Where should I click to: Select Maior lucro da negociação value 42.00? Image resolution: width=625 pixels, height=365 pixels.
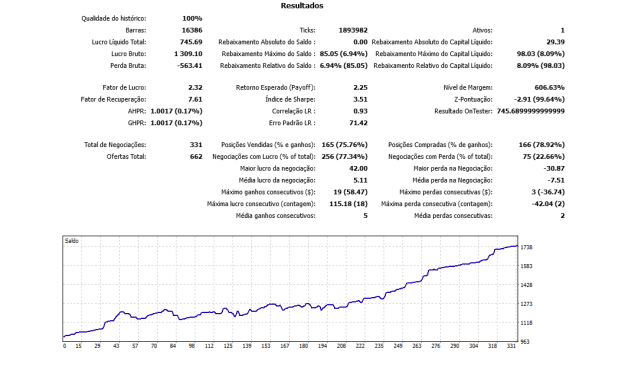(x=358, y=169)
